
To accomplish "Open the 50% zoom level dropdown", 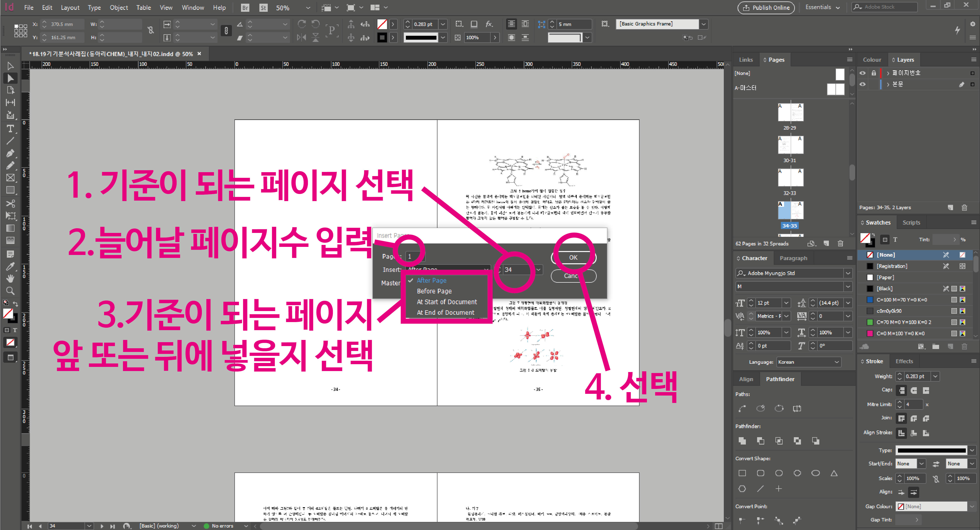I will [308, 8].
